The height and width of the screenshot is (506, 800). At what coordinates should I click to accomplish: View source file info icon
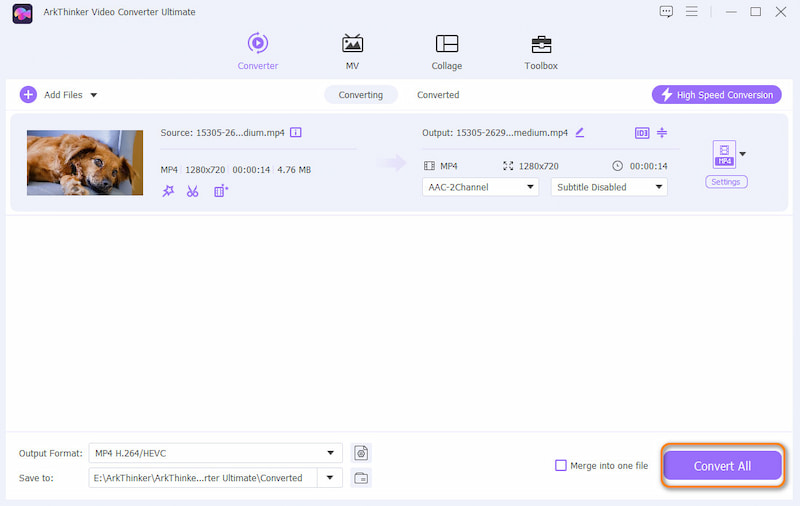click(295, 133)
